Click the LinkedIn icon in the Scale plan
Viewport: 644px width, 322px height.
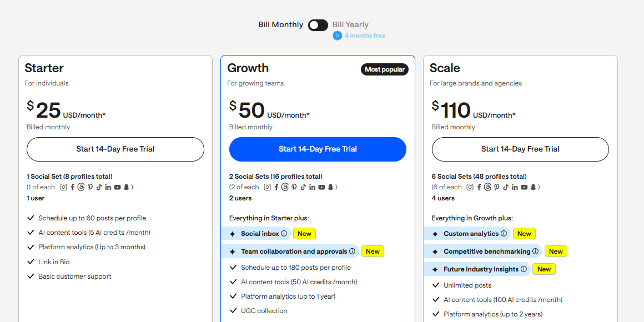coord(515,187)
